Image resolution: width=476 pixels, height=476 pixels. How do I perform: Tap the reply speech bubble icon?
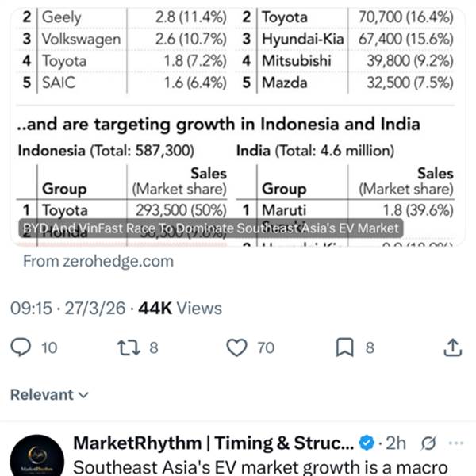coord(24,347)
